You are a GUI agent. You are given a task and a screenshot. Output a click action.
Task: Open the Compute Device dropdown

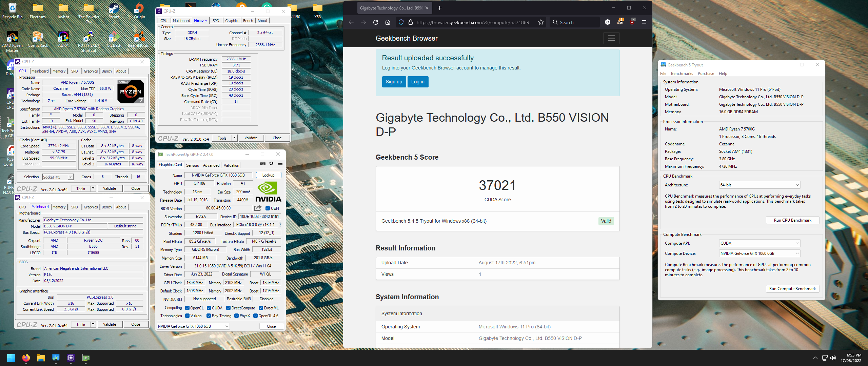[759, 253]
